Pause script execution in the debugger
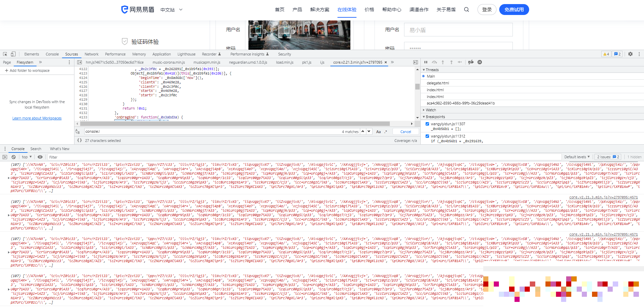The image size is (644, 307). point(425,62)
